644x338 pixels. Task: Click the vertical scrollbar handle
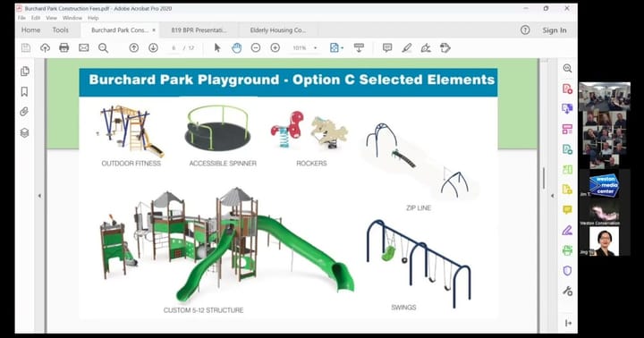[543, 179]
